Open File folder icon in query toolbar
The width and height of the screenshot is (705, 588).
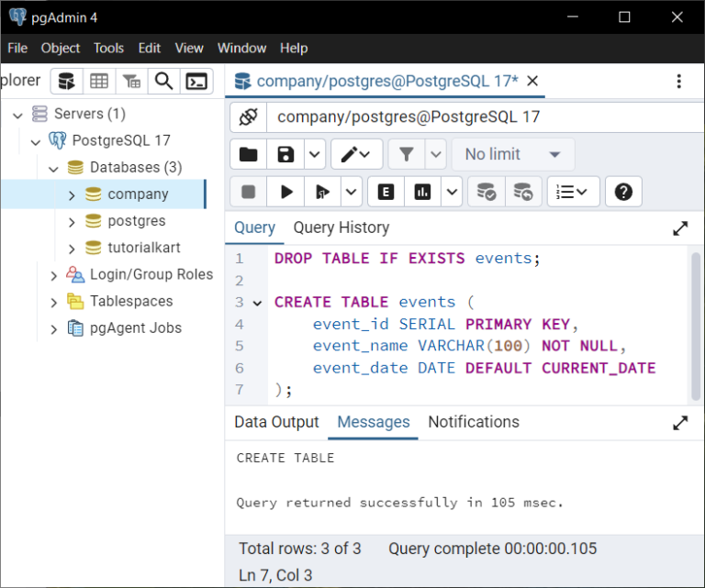coord(248,154)
